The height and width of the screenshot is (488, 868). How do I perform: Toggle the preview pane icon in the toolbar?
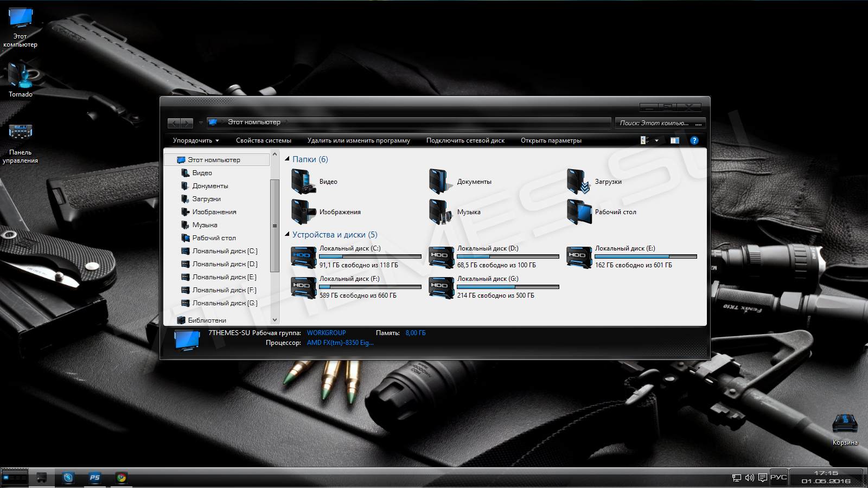pos(675,140)
